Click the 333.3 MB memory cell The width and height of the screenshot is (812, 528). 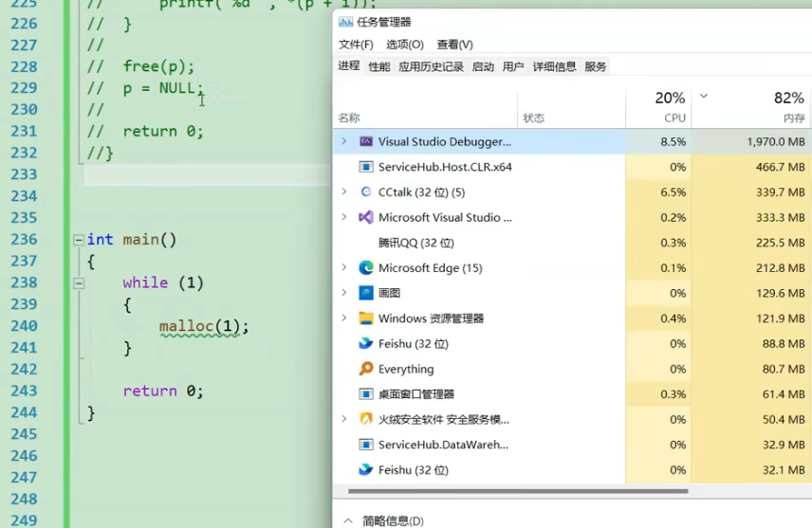pyautogui.click(x=751, y=217)
